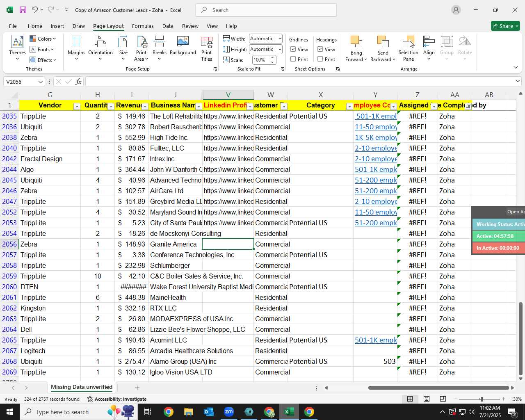This screenshot has height=420, width=525.
Task: Toggle Headings View checkbox
Action: point(320,49)
